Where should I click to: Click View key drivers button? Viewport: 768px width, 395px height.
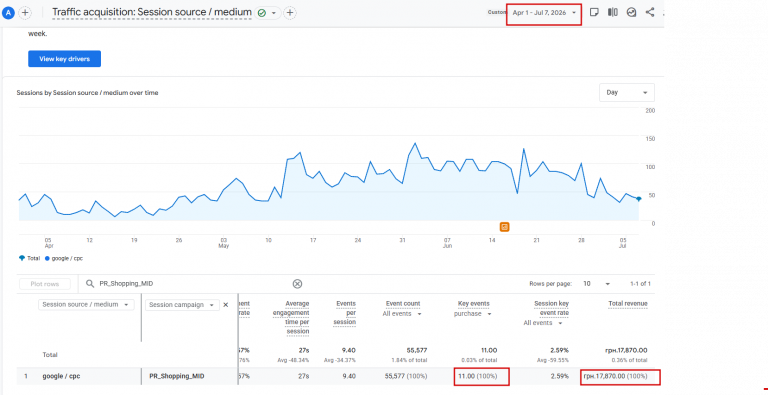(x=65, y=59)
